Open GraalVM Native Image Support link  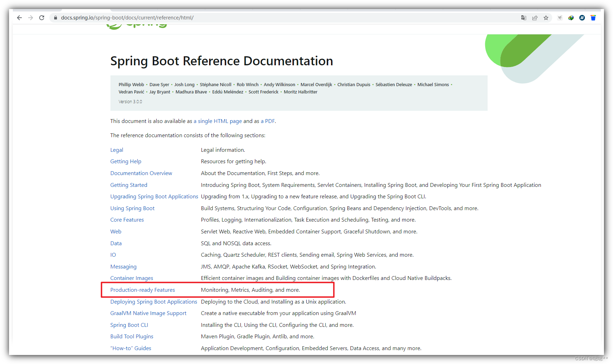(x=148, y=313)
